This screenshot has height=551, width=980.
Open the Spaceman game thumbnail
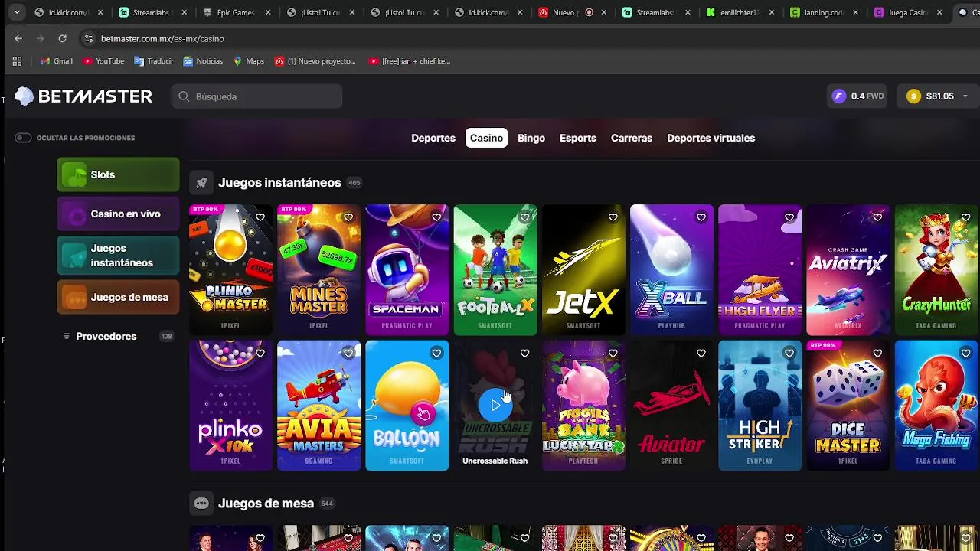pos(407,269)
